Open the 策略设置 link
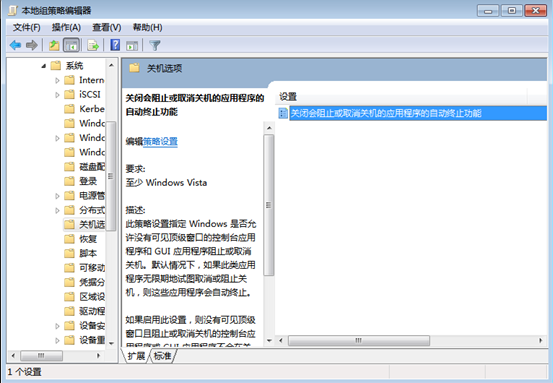Screen dimensions: 553x383 (160, 141)
